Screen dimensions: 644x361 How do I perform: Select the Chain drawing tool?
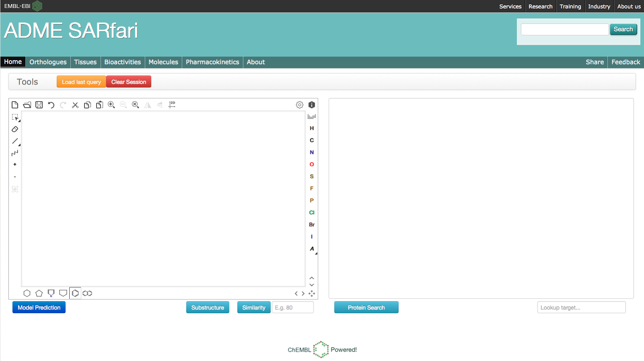coord(15,153)
